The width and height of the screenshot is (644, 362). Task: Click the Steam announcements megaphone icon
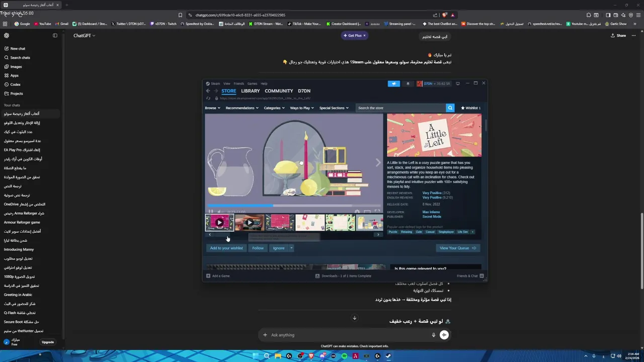393,83
